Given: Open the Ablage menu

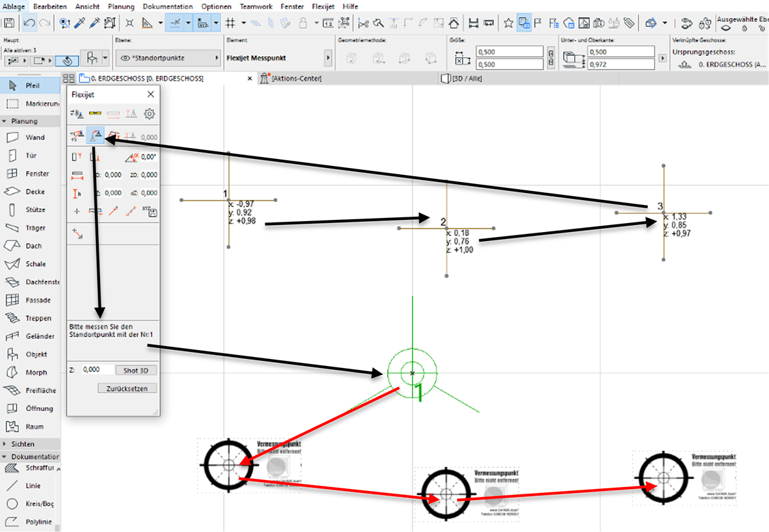Looking at the screenshot, I should tap(13, 6).
